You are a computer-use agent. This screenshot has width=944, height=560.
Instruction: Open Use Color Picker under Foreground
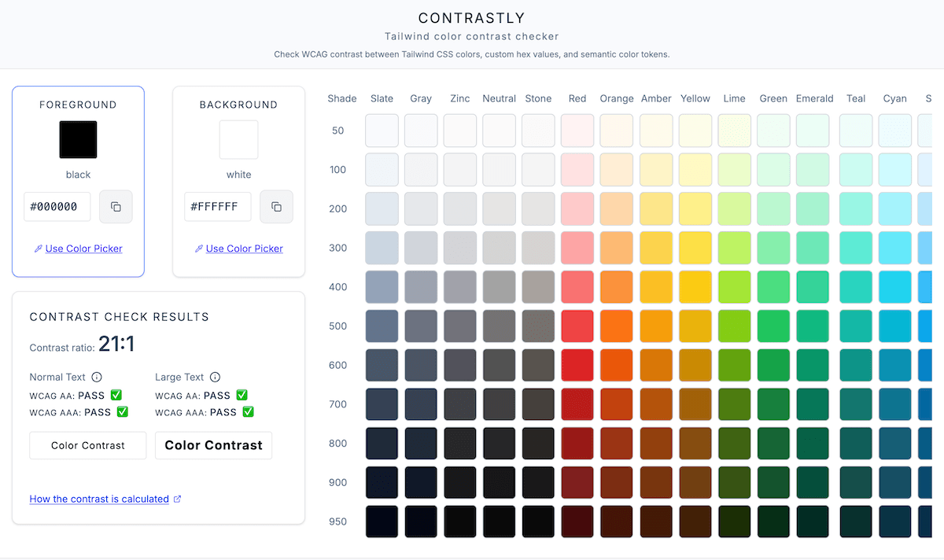pos(78,249)
